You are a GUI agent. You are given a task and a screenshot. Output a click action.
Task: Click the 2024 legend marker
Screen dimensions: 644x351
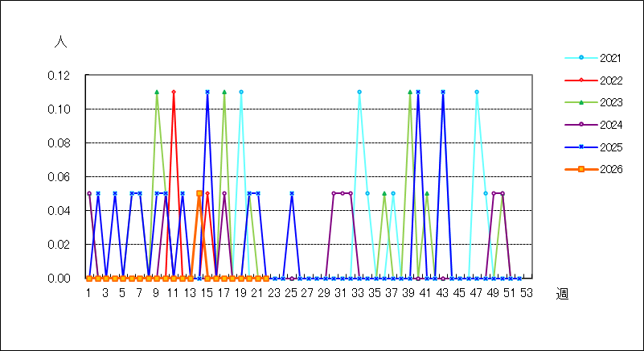581,125
